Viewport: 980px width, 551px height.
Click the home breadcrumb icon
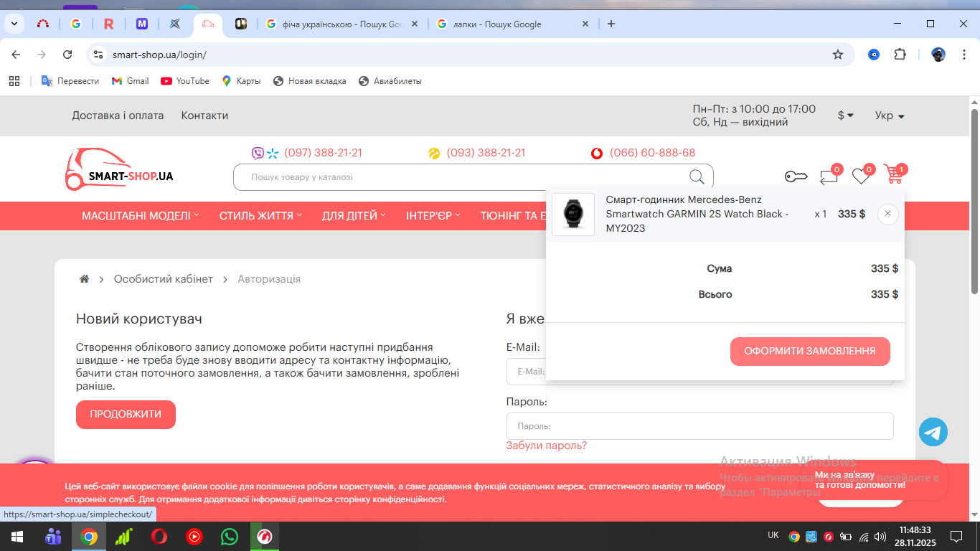tap(84, 279)
